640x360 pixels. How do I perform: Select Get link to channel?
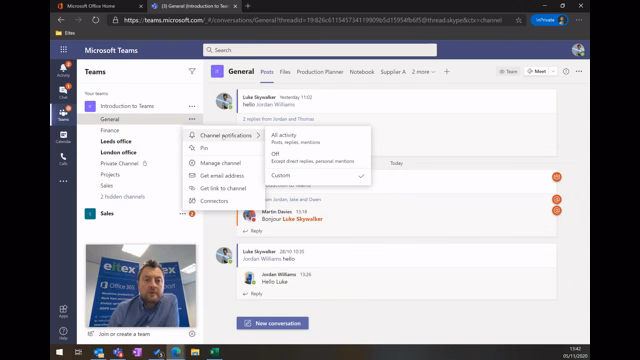[224, 188]
